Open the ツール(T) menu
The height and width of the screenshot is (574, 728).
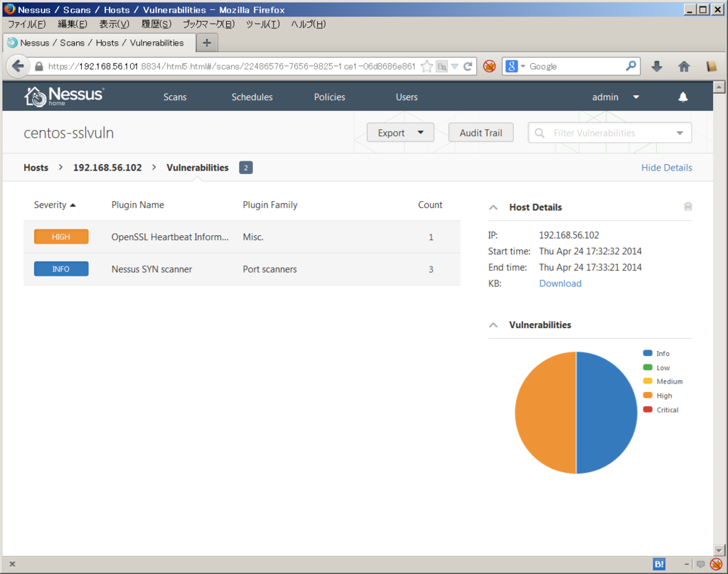[x=263, y=24]
